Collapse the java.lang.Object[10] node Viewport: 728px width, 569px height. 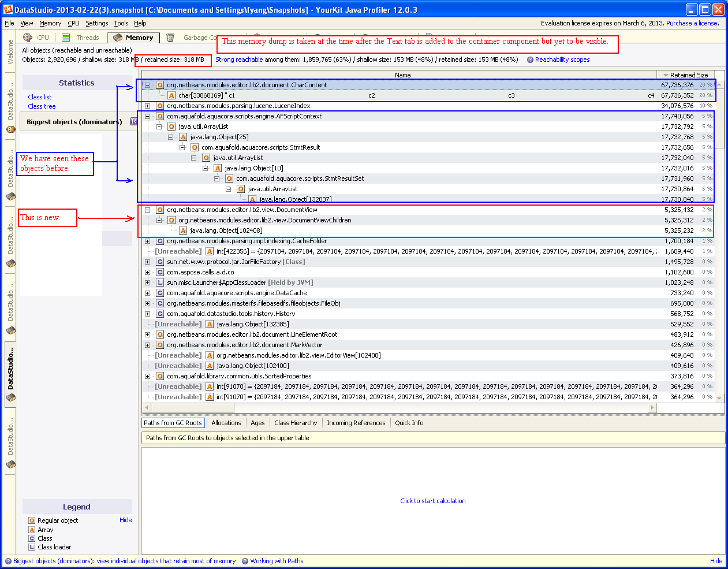tap(206, 168)
